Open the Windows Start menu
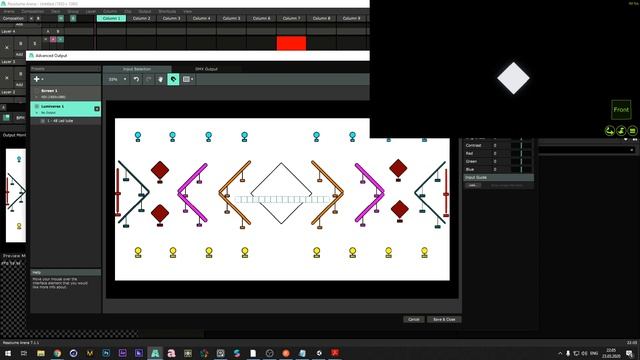The height and width of the screenshot is (360, 640). tap(8, 353)
